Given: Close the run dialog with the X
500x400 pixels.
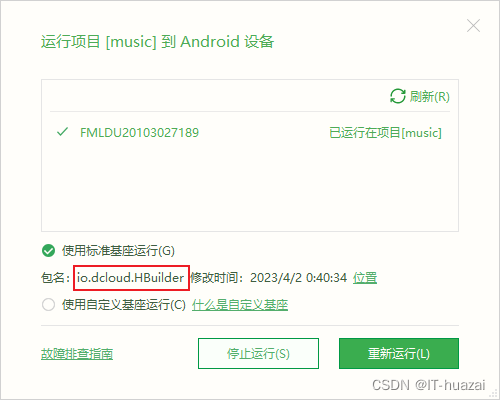Looking at the screenshot, I should 473,26.
